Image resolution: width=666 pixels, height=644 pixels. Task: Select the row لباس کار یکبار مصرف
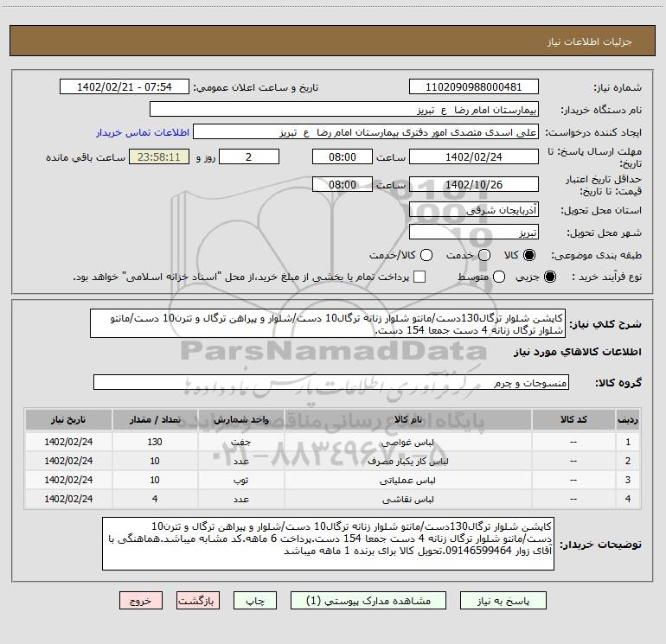click(x=333, y=461)
